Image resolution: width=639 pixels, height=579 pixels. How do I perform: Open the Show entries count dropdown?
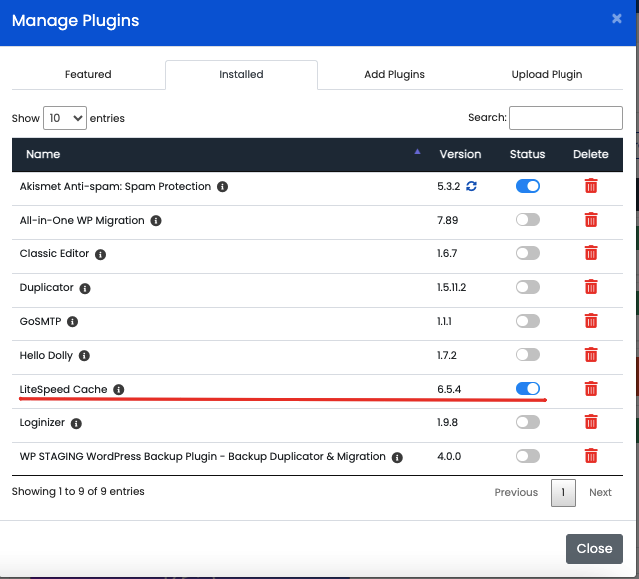(x=65, y=118)
